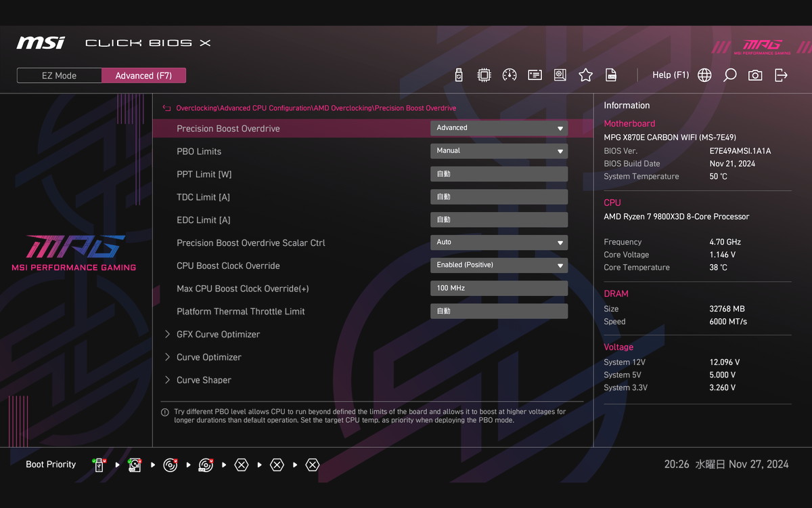Go back using breadcrumb return arrow
The height and width of the screenshot is (508, 812).
[167, 108]
